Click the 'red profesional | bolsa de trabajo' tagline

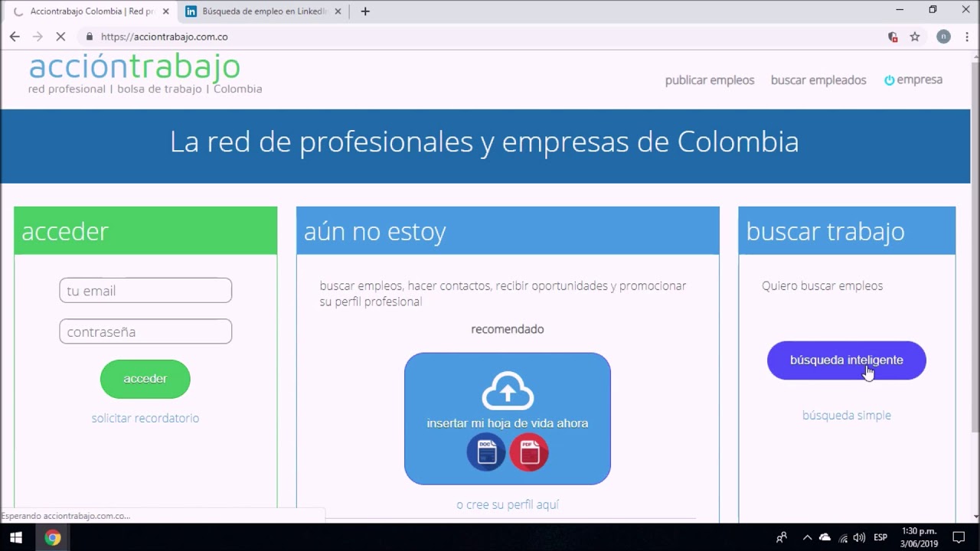(x=145, y=90)
